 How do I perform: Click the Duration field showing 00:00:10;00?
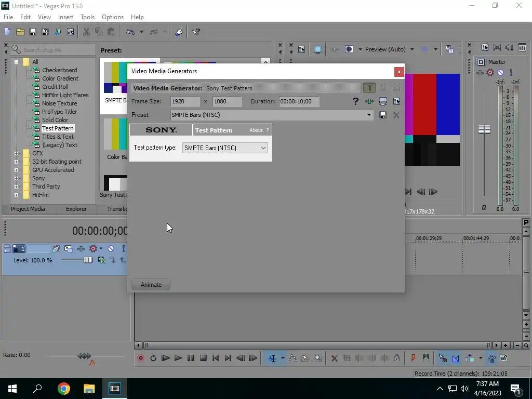tap(299, 101)
